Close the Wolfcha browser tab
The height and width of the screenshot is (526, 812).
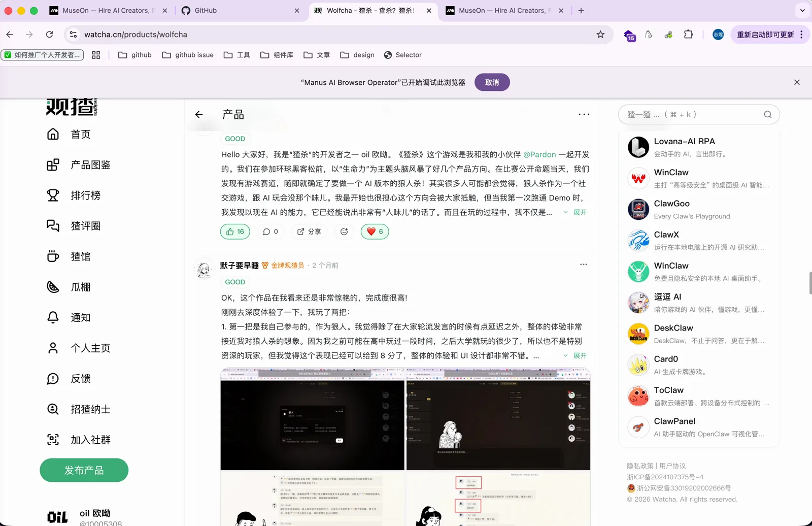pos(429,10)
